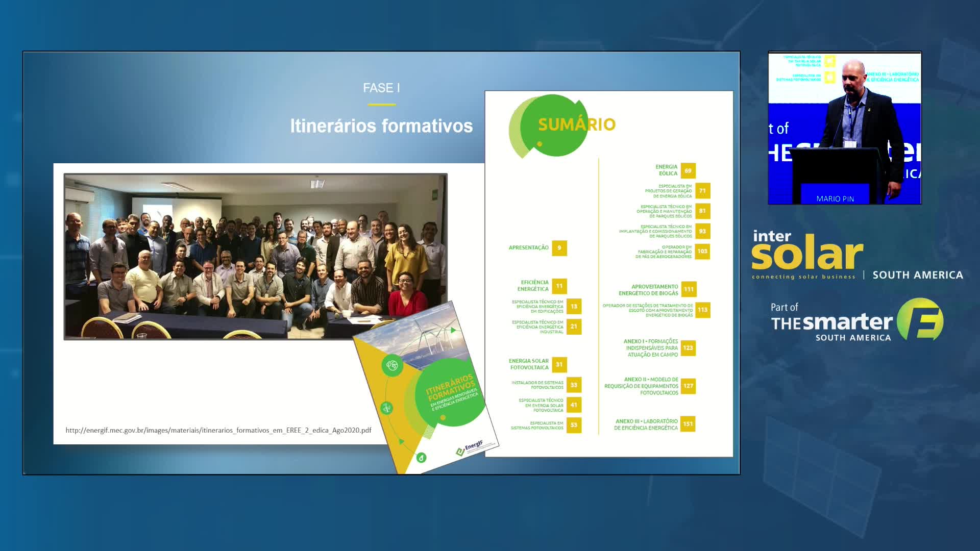This screenshot has width=980, height=551.
Task: Click 'Eficiência Energética Industrial' entry
Action: 537,327
